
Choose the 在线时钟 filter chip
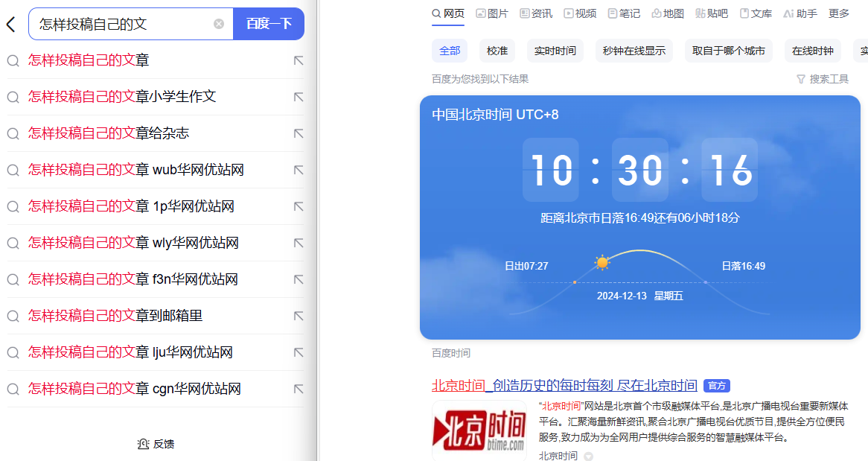click(813, 51)
